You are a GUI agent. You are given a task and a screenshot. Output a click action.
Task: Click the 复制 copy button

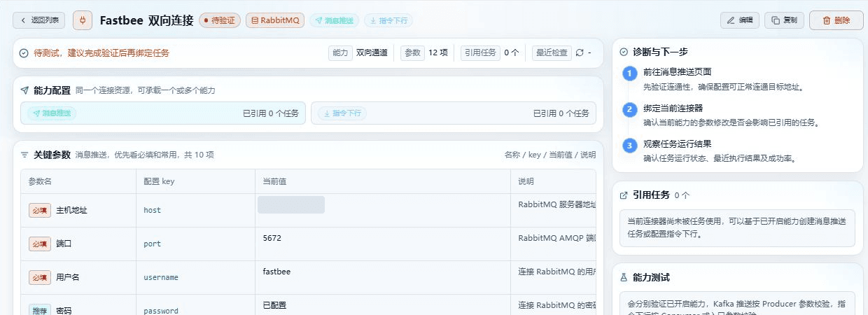(784, 20)
